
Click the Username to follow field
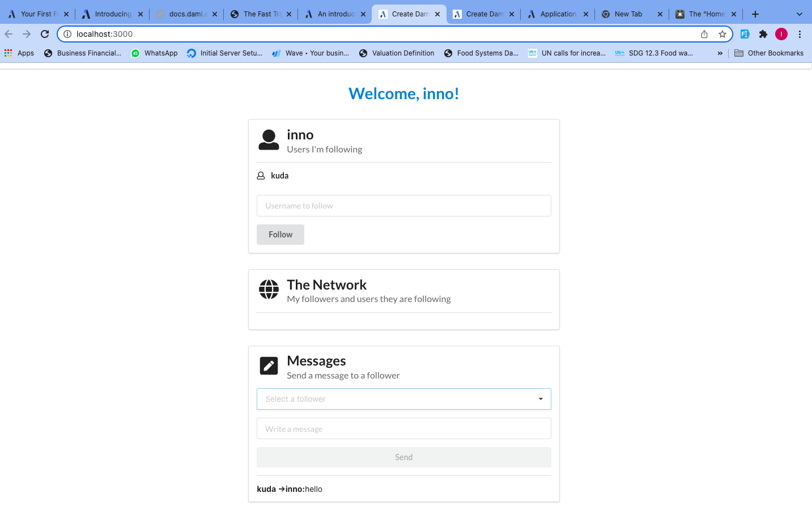[403, 206]
